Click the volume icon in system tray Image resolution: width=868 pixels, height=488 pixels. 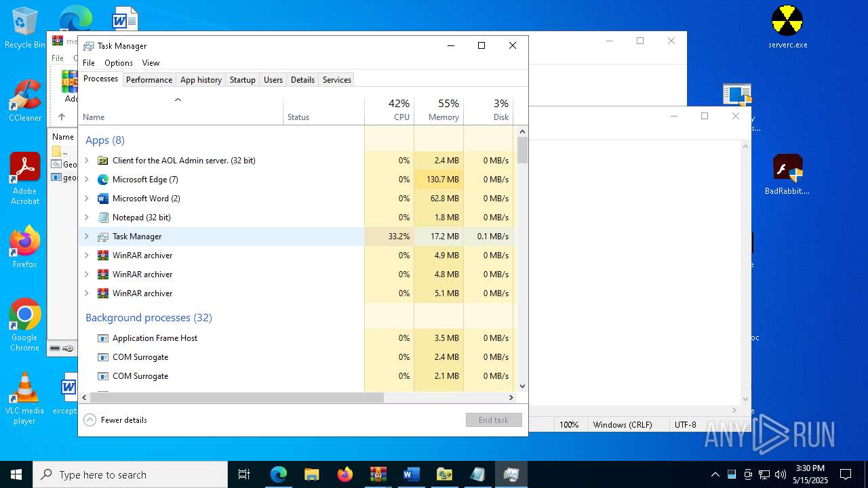coord(781,474)
